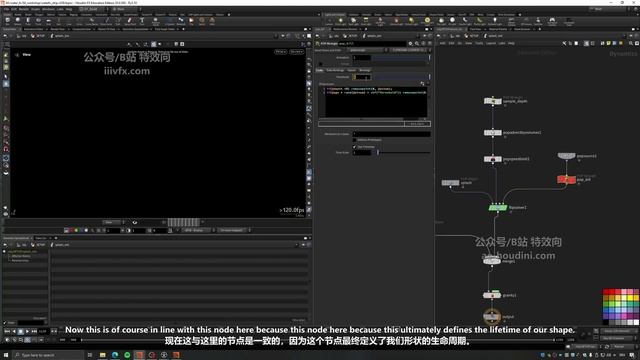This screenshot has height=360, width=640.
Task: Select the Grid shelf tool
Action: (x=48, y=21)
